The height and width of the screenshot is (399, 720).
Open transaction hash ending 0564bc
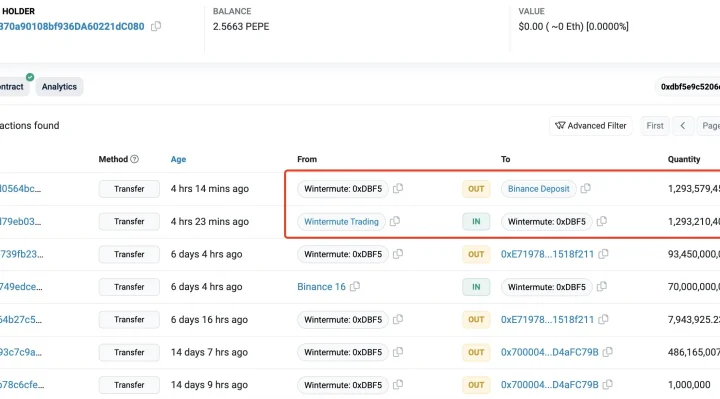(21, 189)
